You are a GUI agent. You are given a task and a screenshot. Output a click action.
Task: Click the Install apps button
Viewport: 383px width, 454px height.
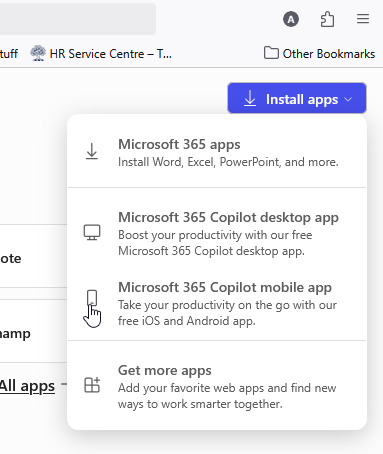point(297,99)
